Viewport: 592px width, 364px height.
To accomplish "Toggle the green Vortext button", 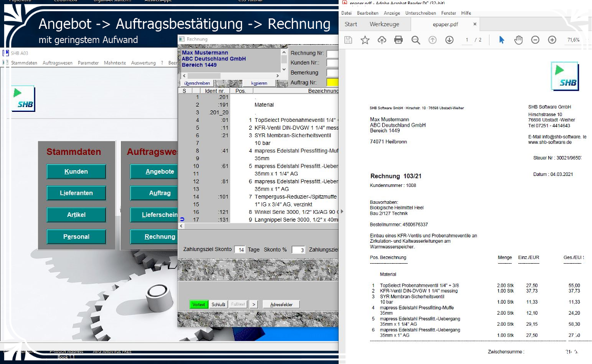I will point(199,304).
